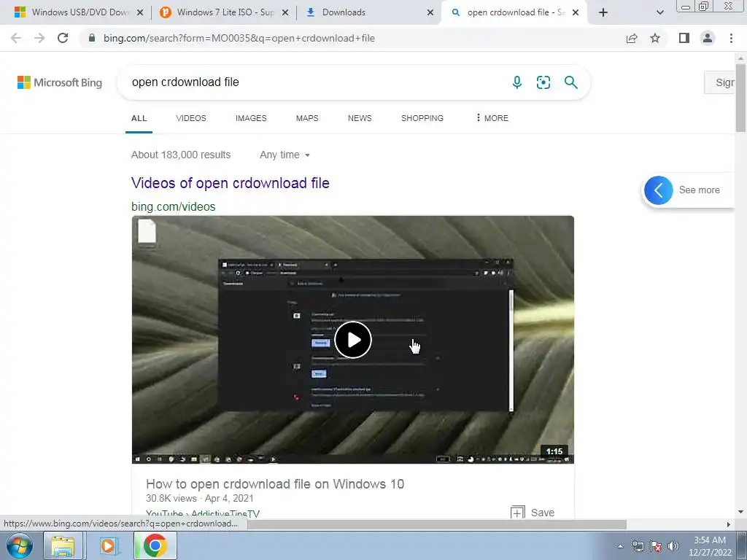Screen dimensions: 747x560
Task: Search using voice microphone icon
Action: [517, 82]
